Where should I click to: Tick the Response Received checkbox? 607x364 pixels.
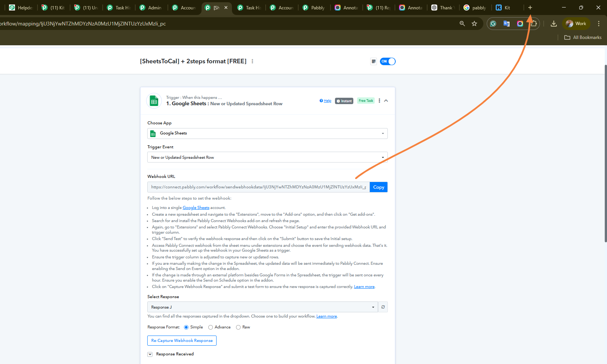[x=150, y=354]
